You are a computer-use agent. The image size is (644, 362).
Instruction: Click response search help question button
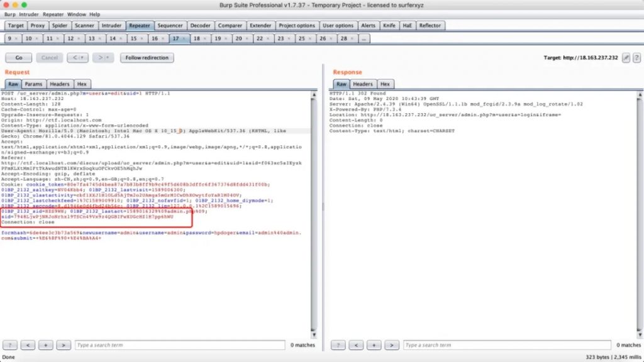[338, 345]
